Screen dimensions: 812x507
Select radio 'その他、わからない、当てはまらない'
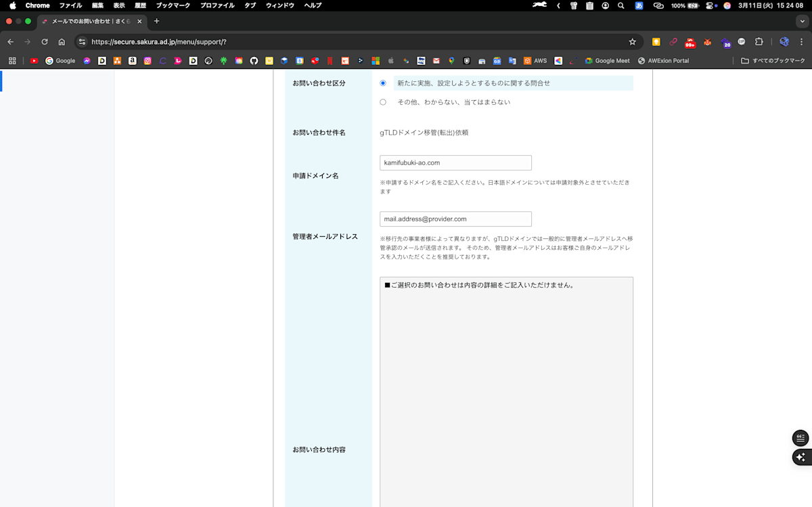click(x=383, y=102)
